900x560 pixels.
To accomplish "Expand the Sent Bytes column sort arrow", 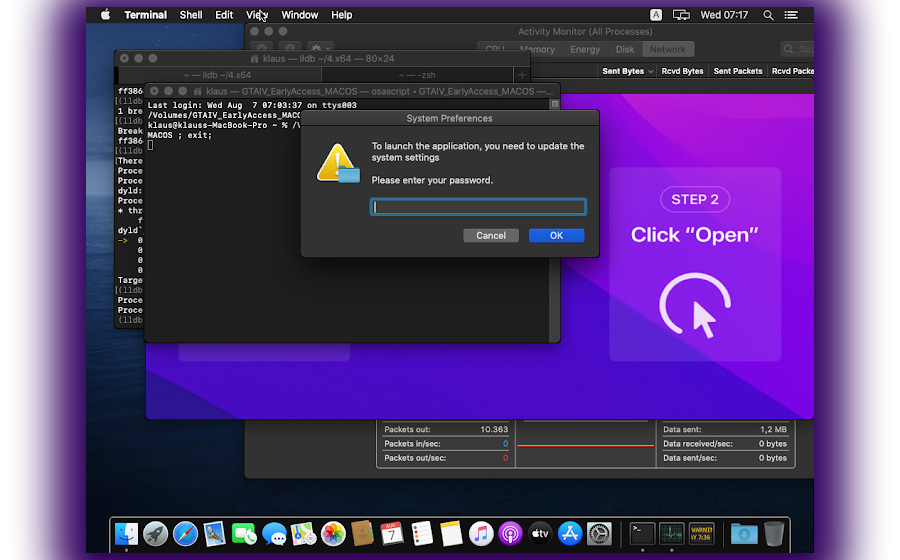I will click(x=651, y=72).
